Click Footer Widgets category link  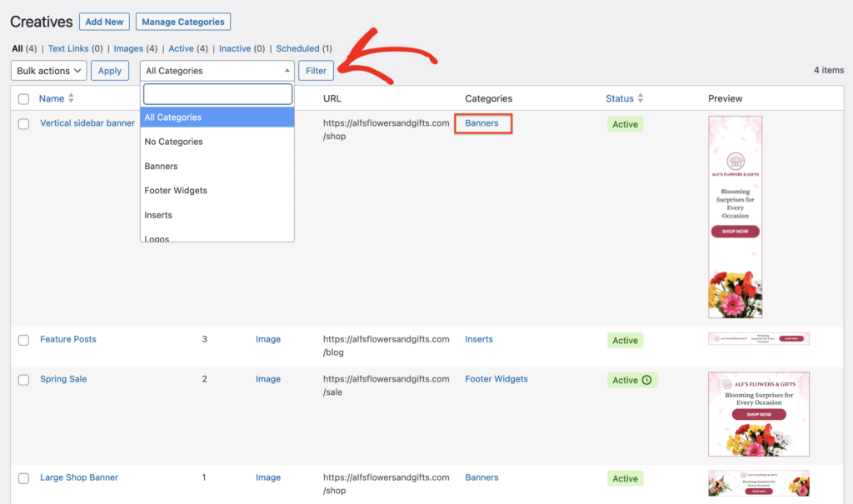(x=496, y=379)
